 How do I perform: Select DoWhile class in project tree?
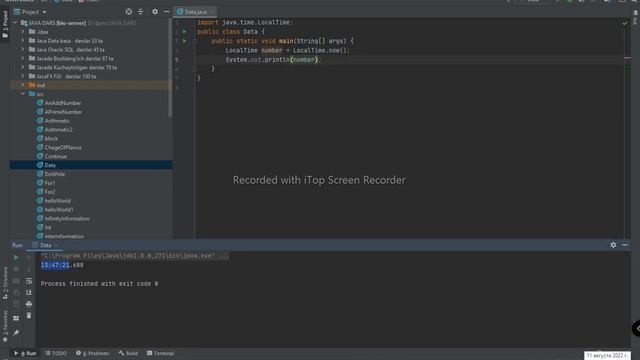click(x=55, y=174)
